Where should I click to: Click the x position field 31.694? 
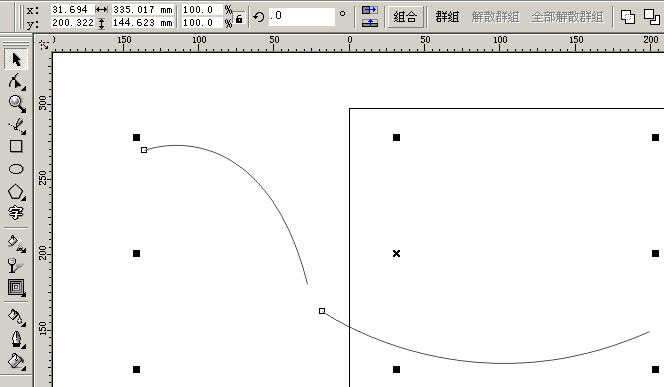click(73, 10)
